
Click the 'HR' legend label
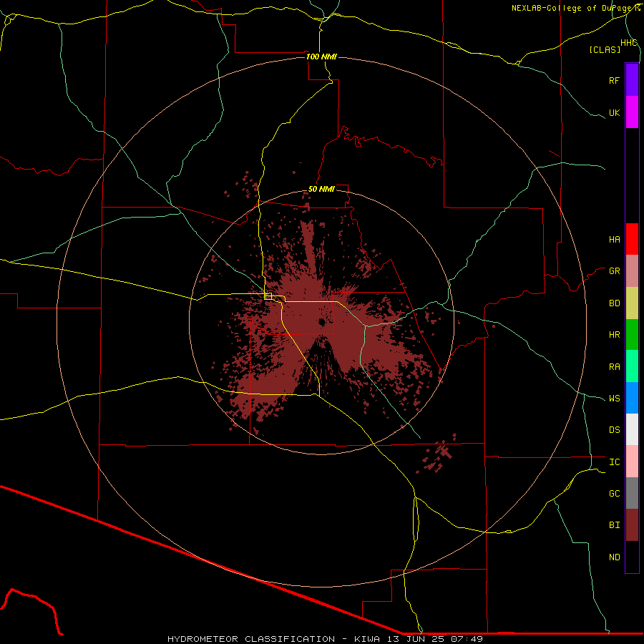[x=614, y=335]
